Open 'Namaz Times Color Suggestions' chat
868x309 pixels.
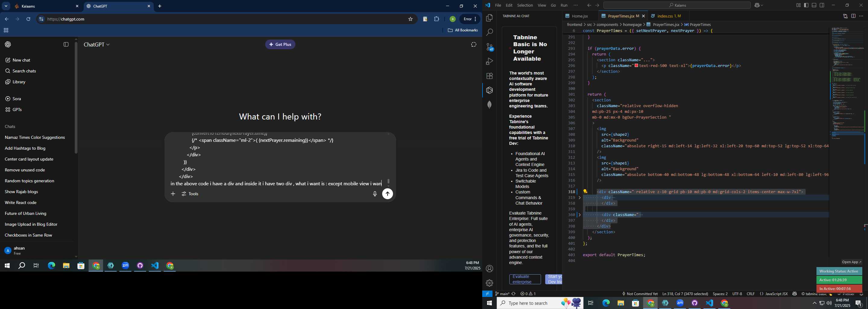(x=35, y=137)
